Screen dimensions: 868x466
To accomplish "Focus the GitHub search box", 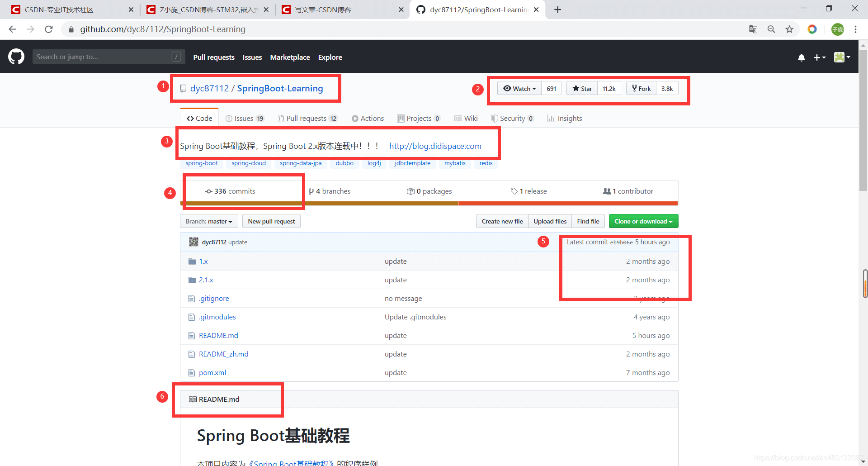I will (108, 57).
